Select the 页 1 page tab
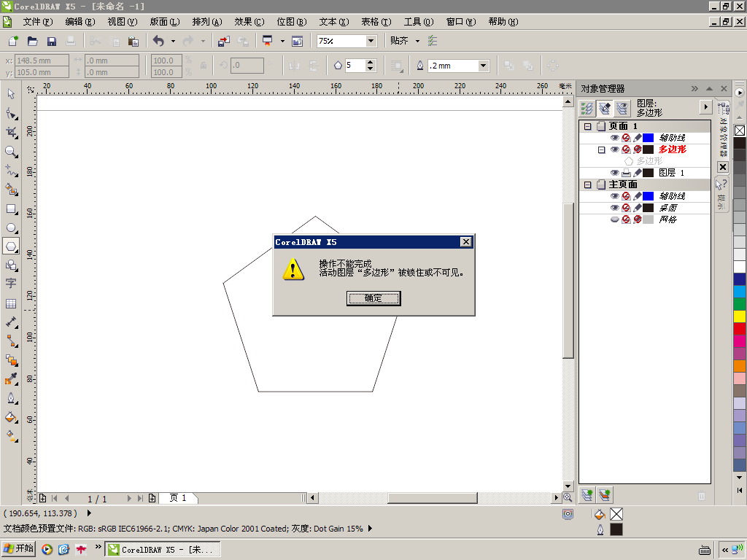Screen dimensions: 747x560 (x=178, y=498)
